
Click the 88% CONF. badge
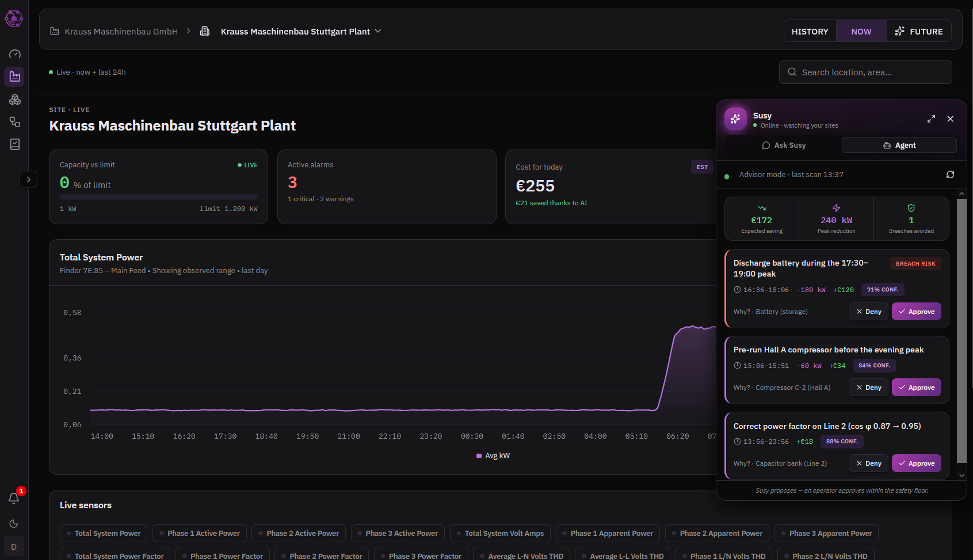click(842, 442)
